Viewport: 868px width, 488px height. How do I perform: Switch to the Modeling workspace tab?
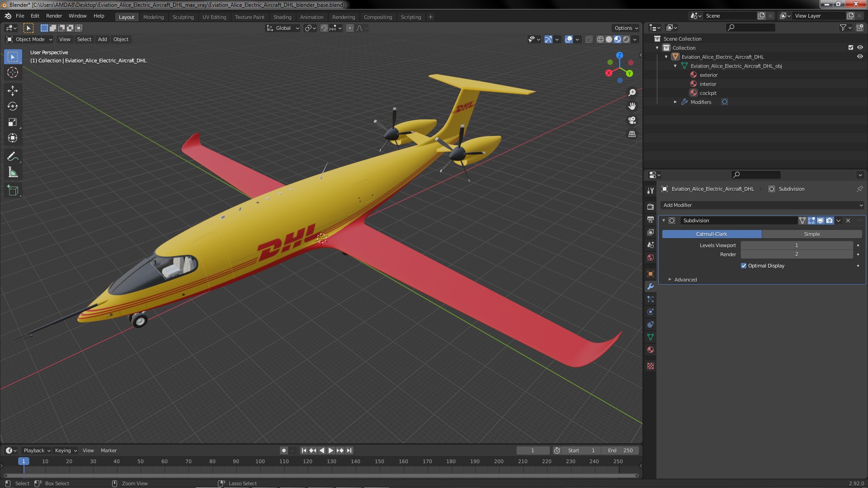(153, 17)
